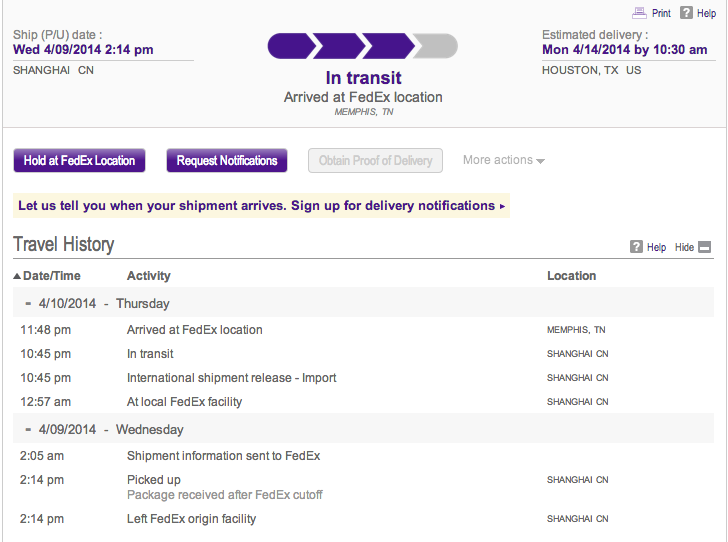The height and width of the screenshot is (542, 728).
Task: Click the Arrived at FedEx location history row
Action: [364, 330]
